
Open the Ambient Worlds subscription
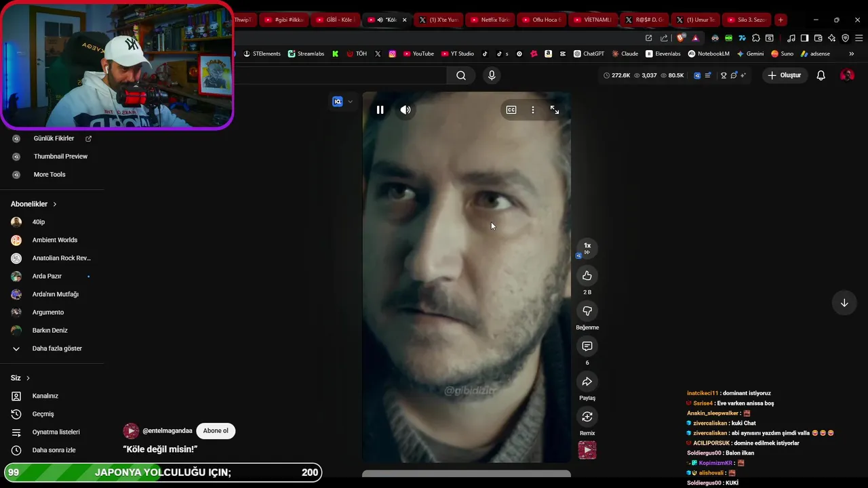coord(54,240)
